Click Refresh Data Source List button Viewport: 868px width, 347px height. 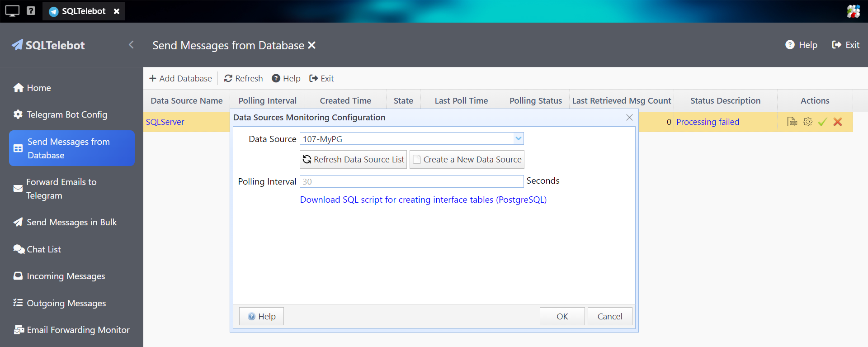click(353, 159)
